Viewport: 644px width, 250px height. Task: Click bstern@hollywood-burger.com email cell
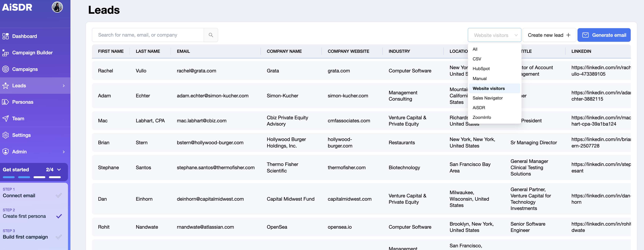tap(210, 143)
